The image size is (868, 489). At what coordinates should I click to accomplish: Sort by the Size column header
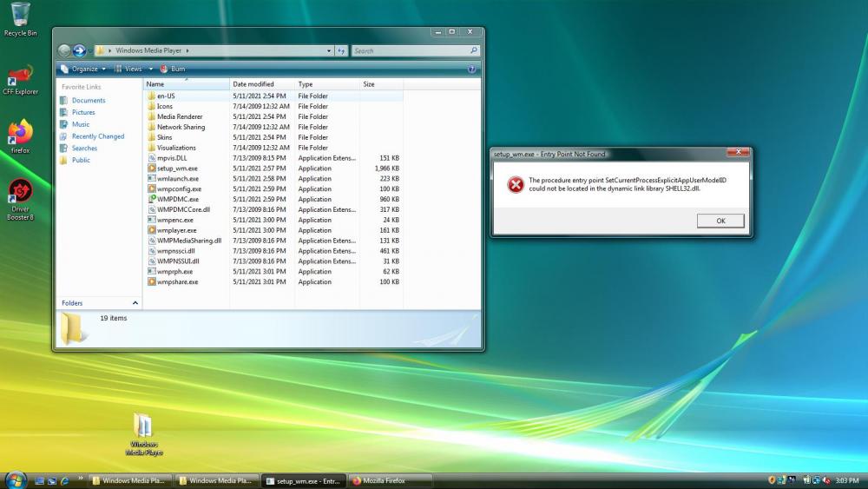(x=381, y=84)
